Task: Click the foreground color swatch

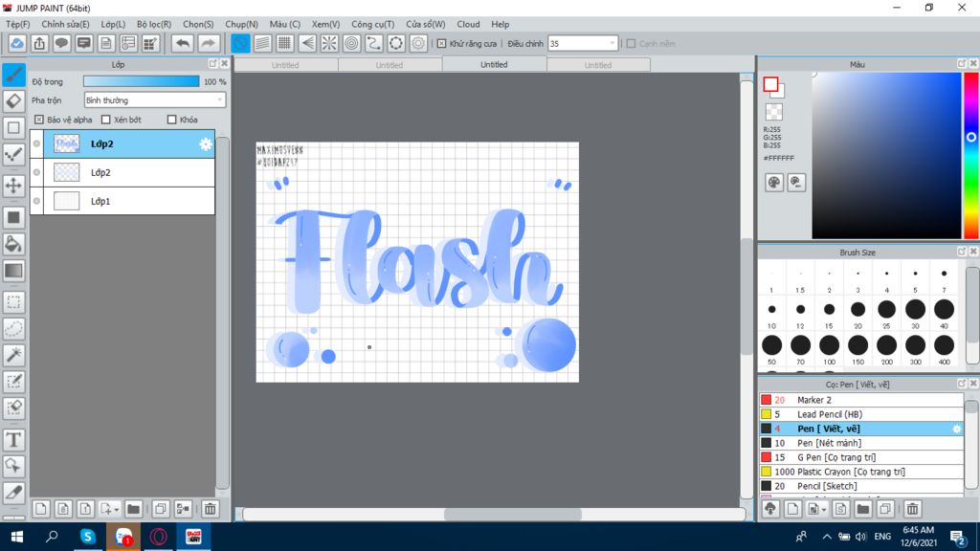Action: [770, 84]
